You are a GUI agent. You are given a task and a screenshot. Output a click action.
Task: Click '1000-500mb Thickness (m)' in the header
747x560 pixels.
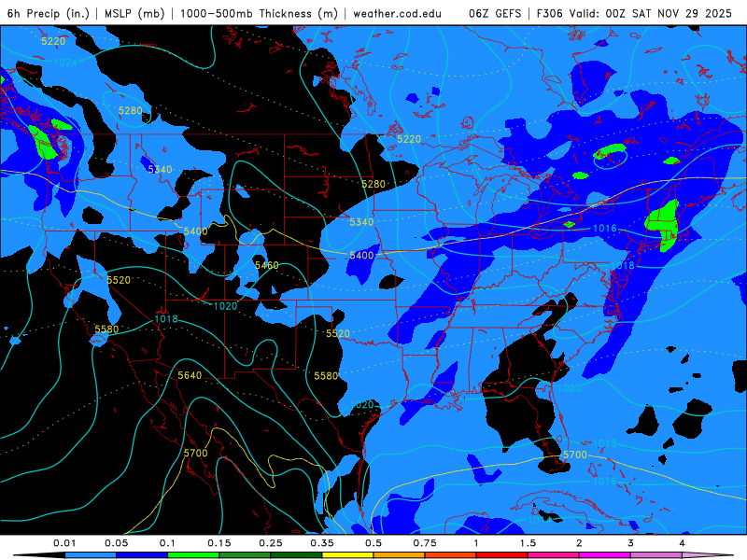click(x=259, y=13)
